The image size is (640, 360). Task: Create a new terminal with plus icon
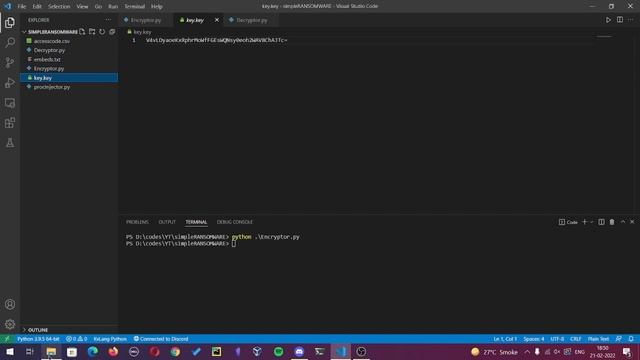tap(584, 222)
